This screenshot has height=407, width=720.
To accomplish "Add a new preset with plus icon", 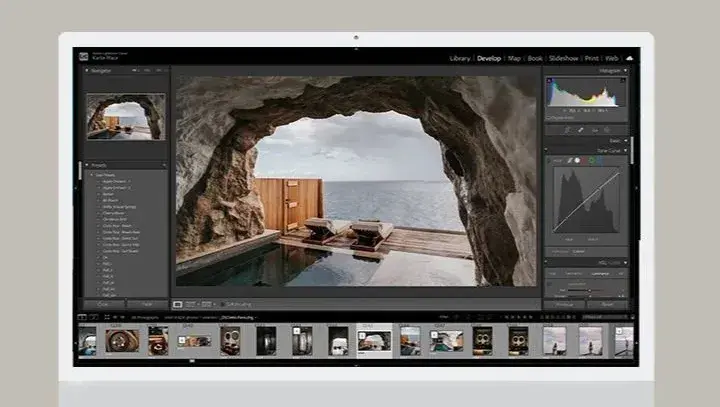I will coord(163,165).
